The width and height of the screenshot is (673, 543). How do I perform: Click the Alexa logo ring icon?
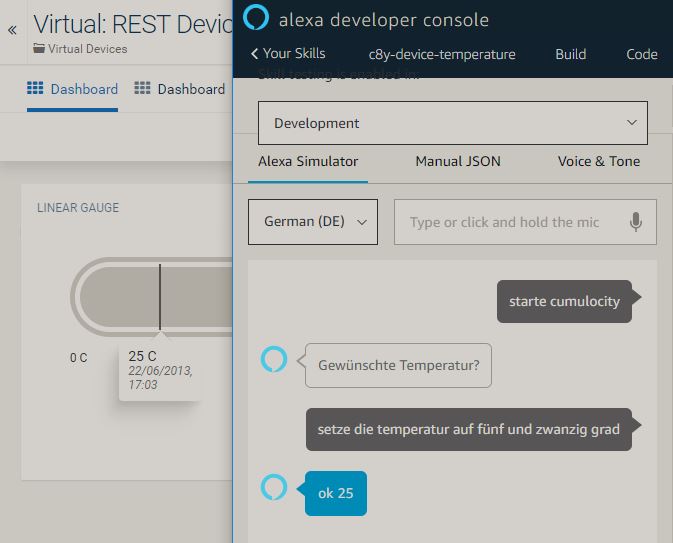pos(257,18)
